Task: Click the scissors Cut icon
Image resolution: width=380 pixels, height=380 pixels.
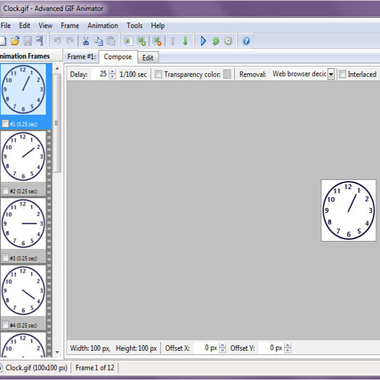Action: click(x=86, y=41)
